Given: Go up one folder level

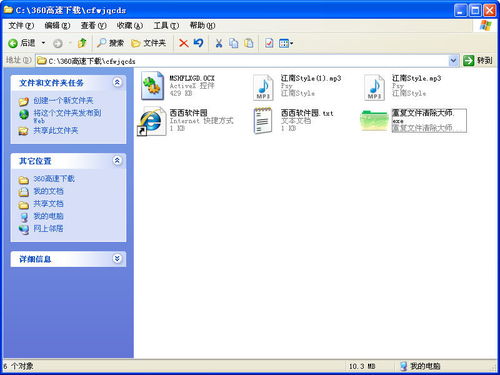Looking at the screenshot, I should 82,43.
